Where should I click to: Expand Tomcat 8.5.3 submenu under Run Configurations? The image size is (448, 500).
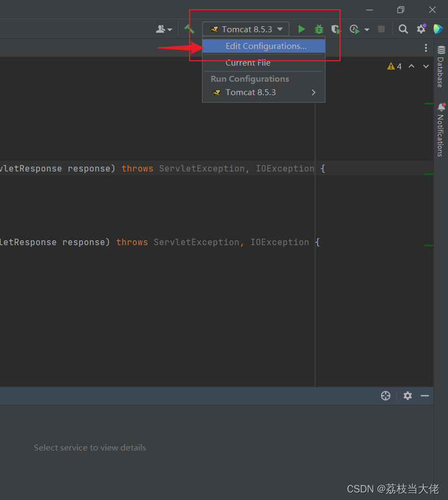pos(264,92)
